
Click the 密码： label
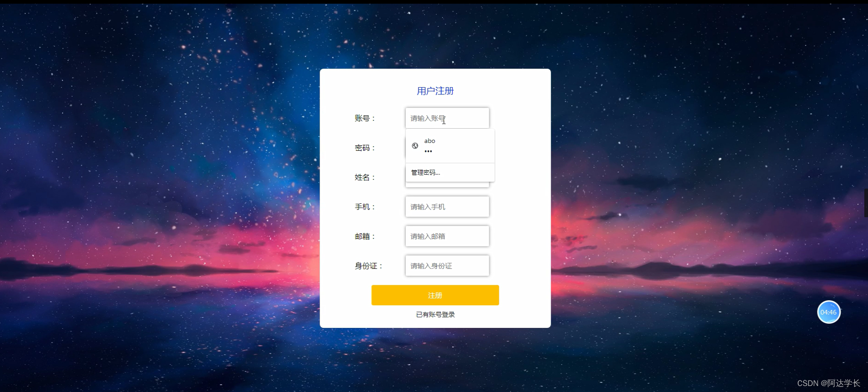(x=365, y=148)
